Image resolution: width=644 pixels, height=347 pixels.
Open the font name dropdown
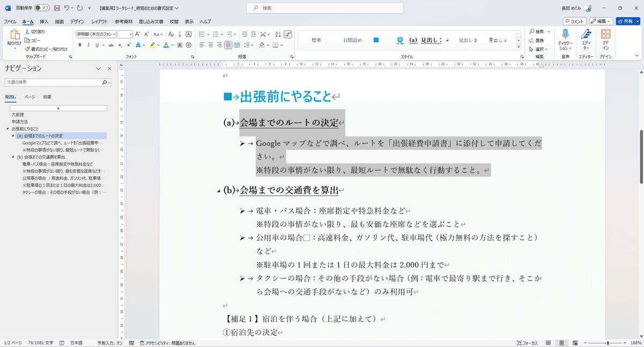pyautogui.click(x=114, y=34)
